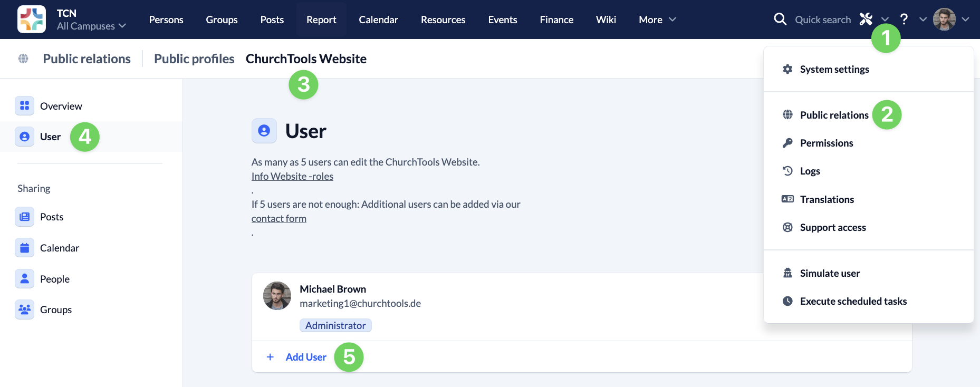The height and width of the screenshot is (387, 980).
Task: Switch to the Public profiles tab
Action: coord(194,59)
